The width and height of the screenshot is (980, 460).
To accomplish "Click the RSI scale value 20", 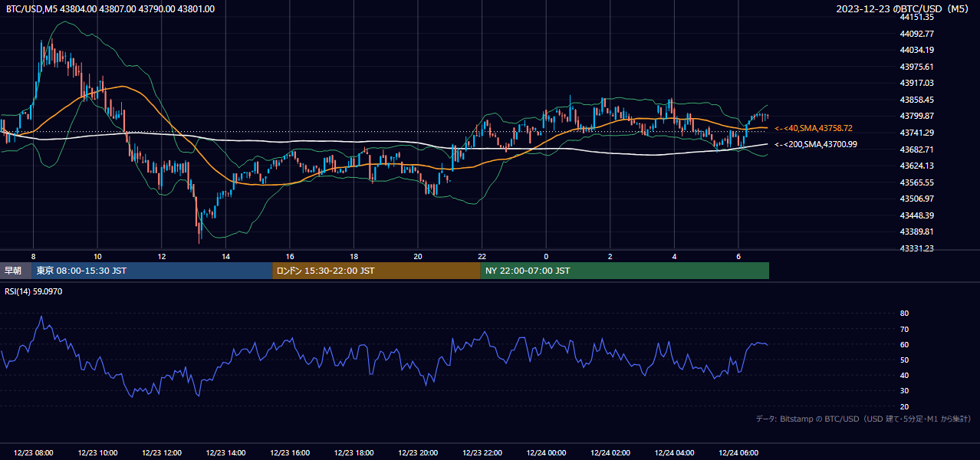I will [x=904, y=406].
